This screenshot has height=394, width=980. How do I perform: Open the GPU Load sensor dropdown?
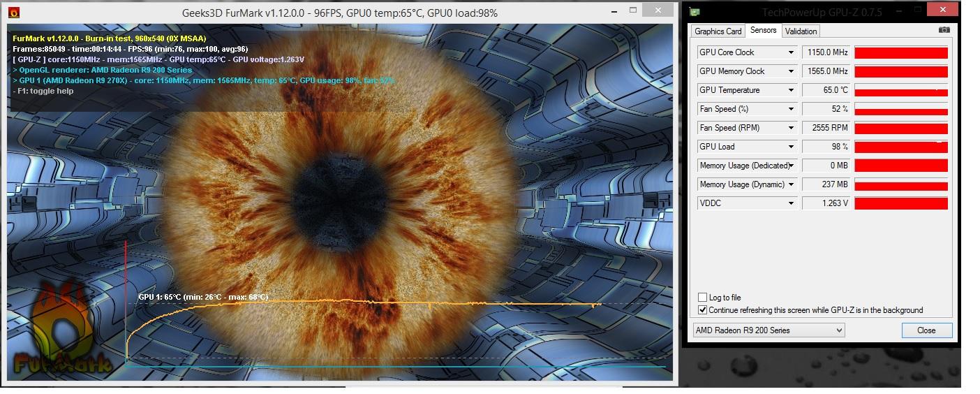tap(791, 147)
